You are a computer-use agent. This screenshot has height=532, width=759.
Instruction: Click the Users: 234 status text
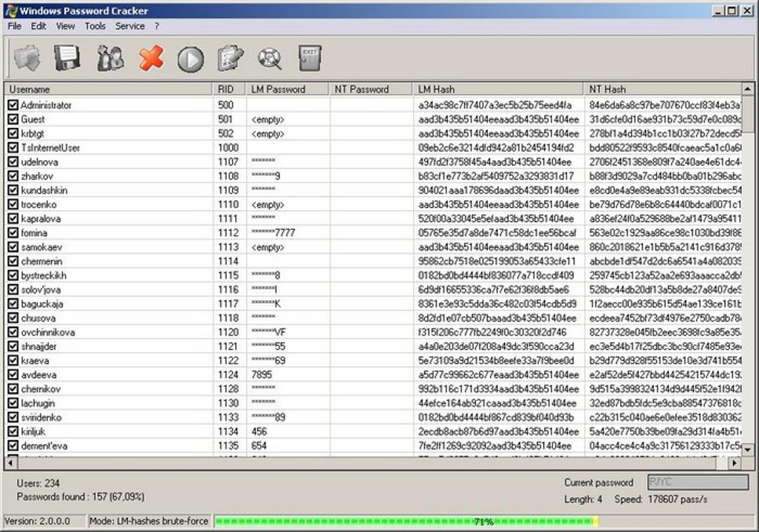pos(38,483)
